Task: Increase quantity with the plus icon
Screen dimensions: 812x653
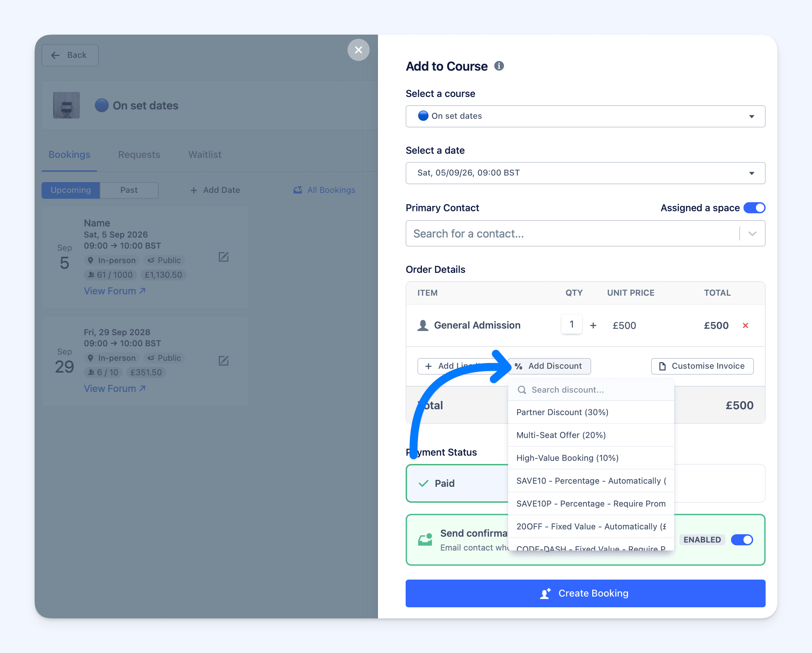Action: [593, 325]
